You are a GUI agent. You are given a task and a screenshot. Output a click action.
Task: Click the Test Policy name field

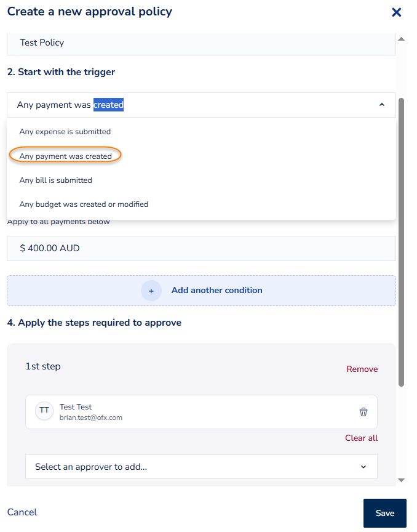201,43
